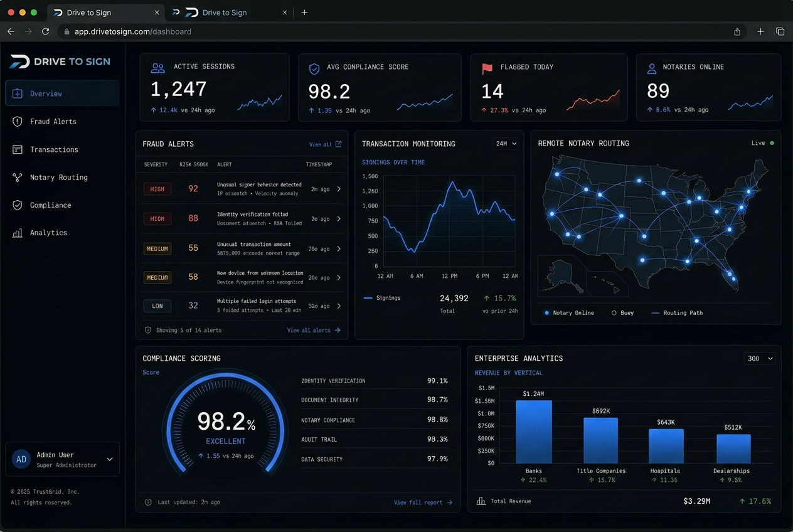
Task: Reload the page with the refresh icon
Action: coord(46,31)
